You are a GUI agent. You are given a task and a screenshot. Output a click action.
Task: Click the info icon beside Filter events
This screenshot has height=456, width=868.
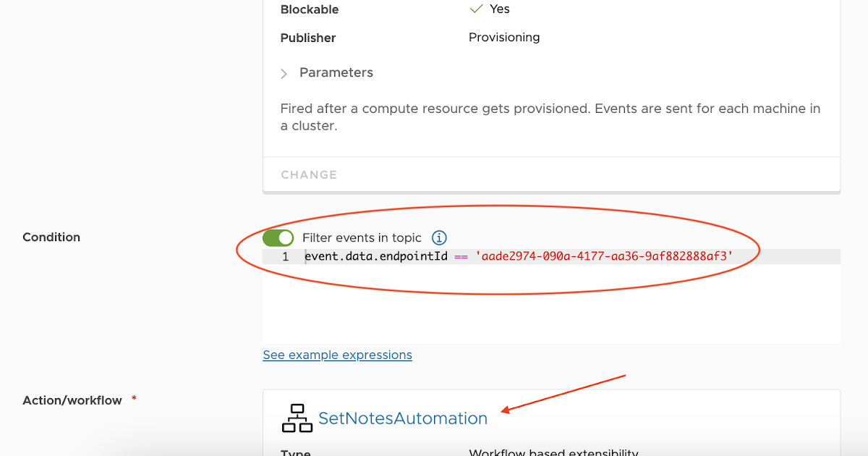click(439, 237)
